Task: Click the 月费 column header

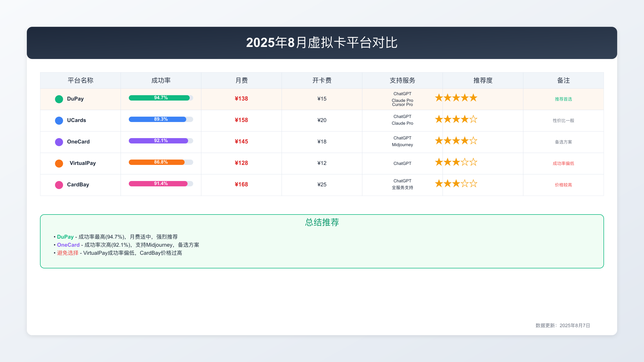Action: [241, 80]
